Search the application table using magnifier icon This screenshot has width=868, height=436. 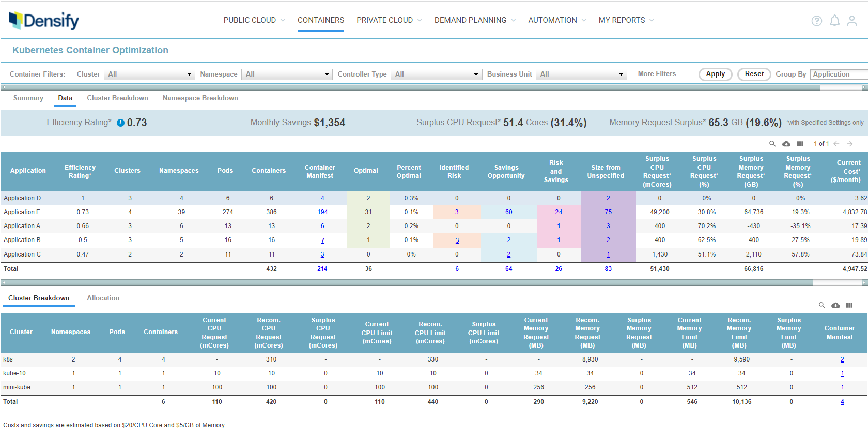point(772,144)
